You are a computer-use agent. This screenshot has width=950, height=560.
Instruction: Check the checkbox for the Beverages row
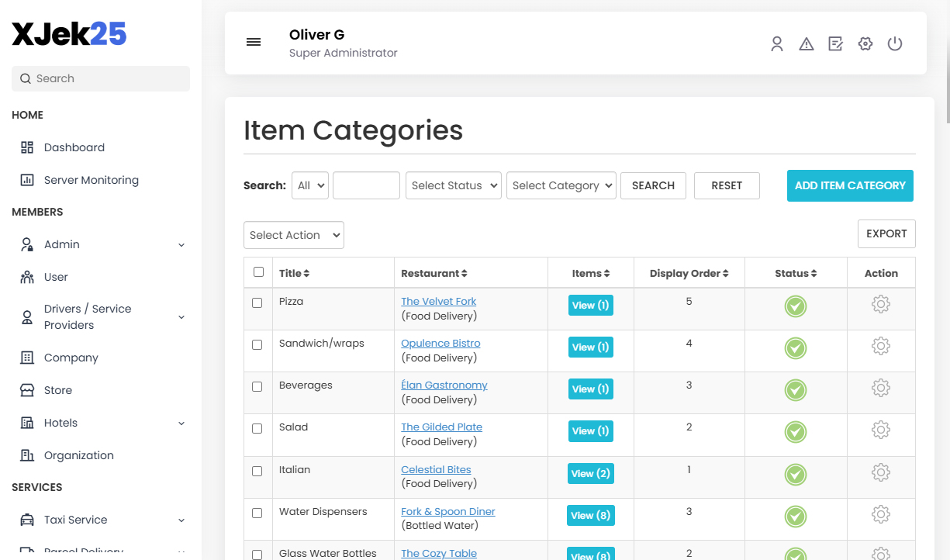pos(257,387)
